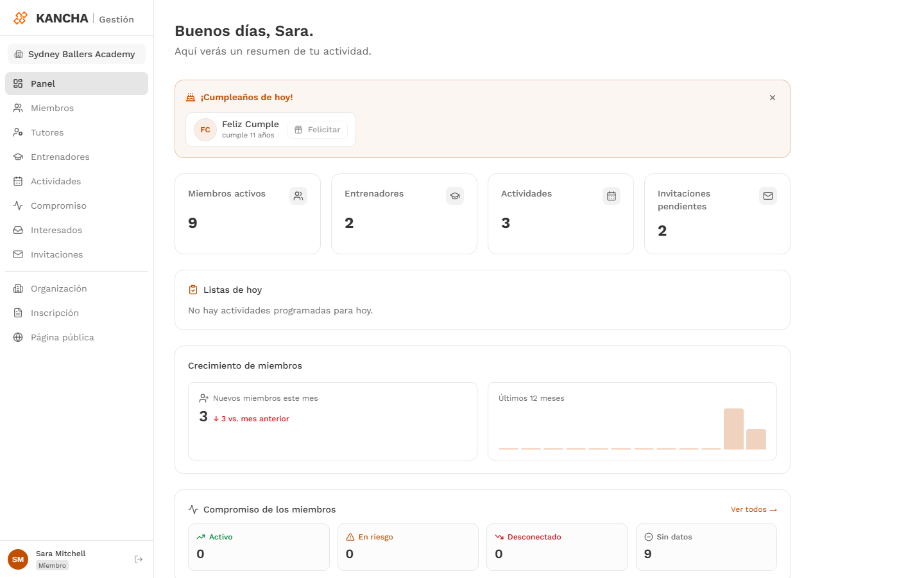Go to Miembros in the sidebar
The width and height of the screenshot is (924, 578).
[76, 108]
